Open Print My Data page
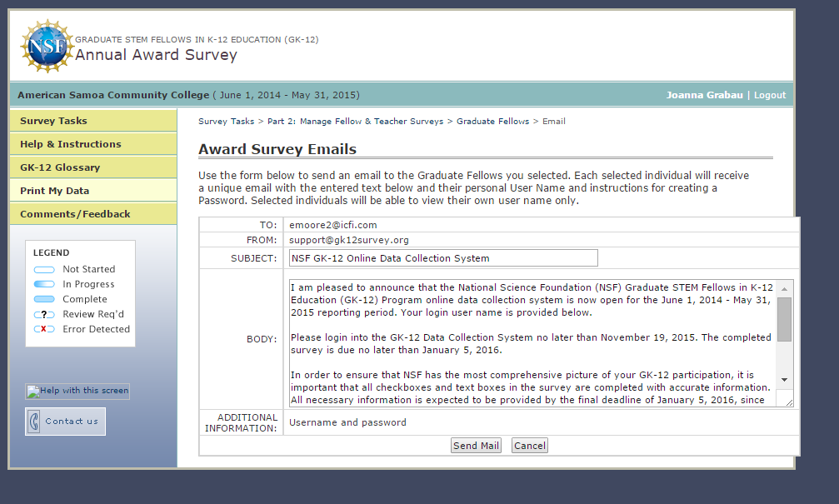 [54, 191]
